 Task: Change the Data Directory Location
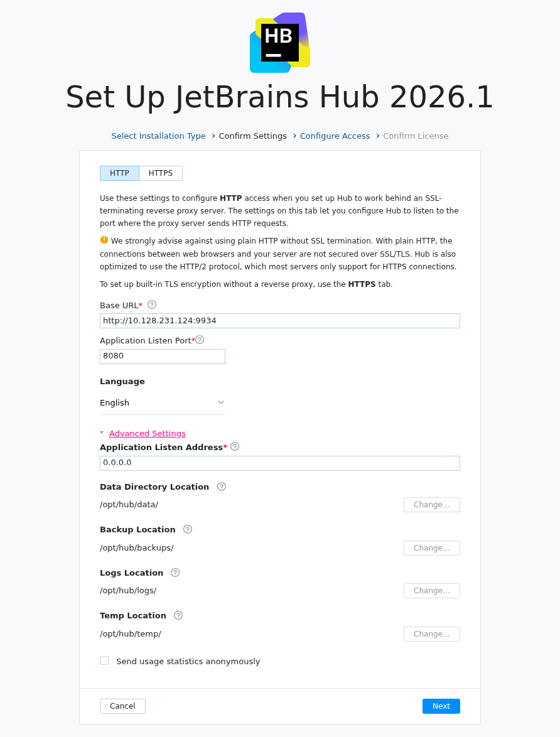431,505
